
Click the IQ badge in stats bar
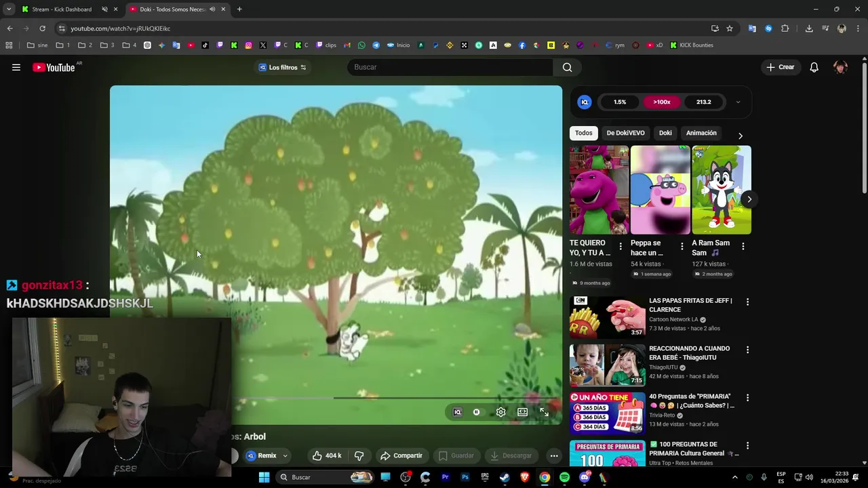(x=585, y=102)
